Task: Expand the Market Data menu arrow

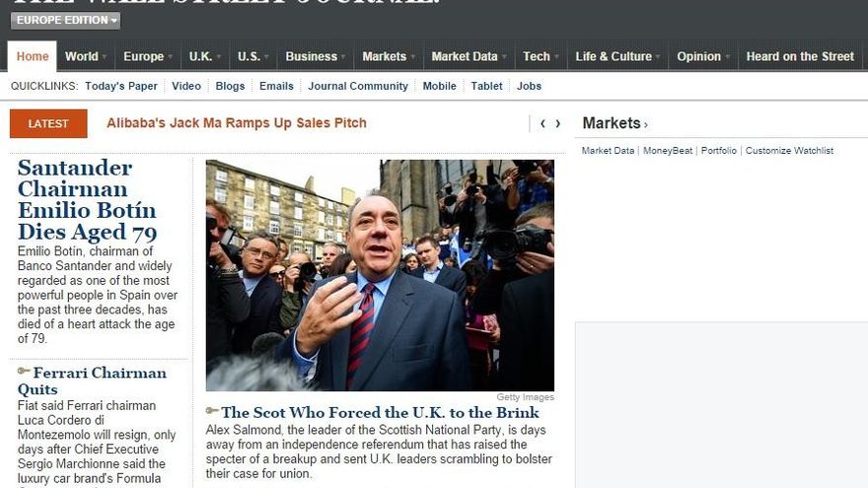Action: pos(504,57)
